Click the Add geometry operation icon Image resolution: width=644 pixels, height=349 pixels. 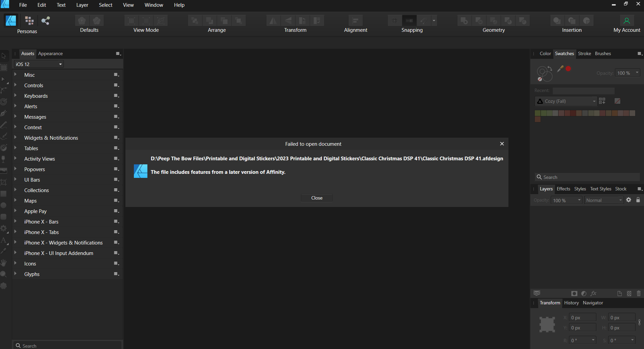coord(464,21)
